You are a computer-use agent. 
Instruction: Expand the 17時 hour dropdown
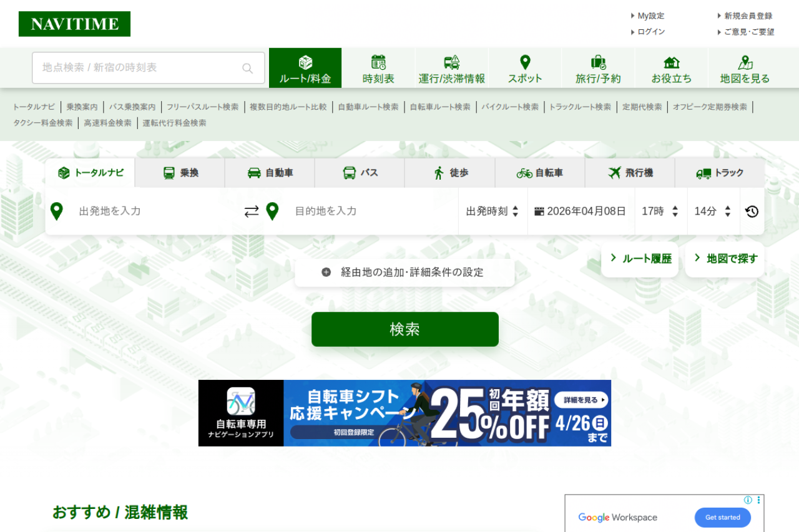point(660,211)
